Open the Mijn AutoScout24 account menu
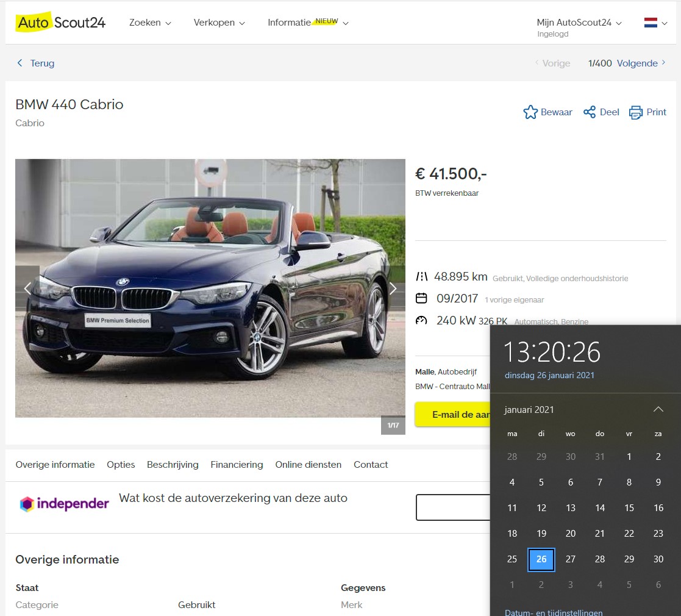681x616 pixels. click(x=579, y=23)
